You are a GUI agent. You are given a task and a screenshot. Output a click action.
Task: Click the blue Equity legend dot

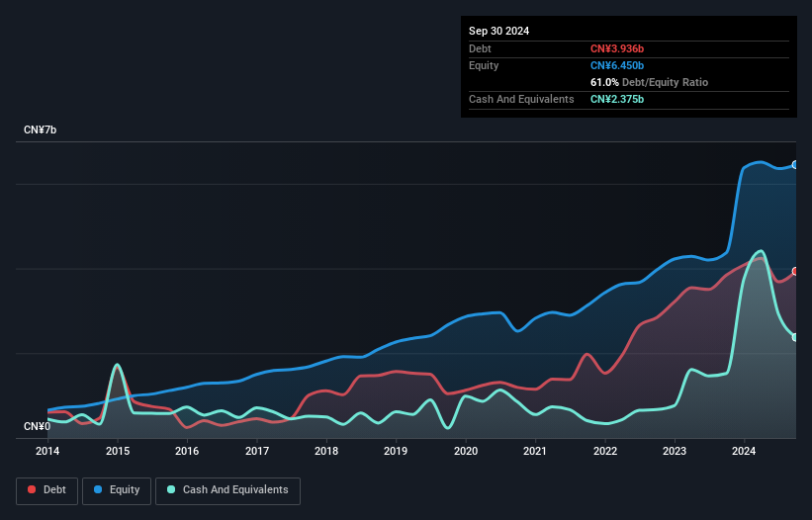(x=98, y=489)
